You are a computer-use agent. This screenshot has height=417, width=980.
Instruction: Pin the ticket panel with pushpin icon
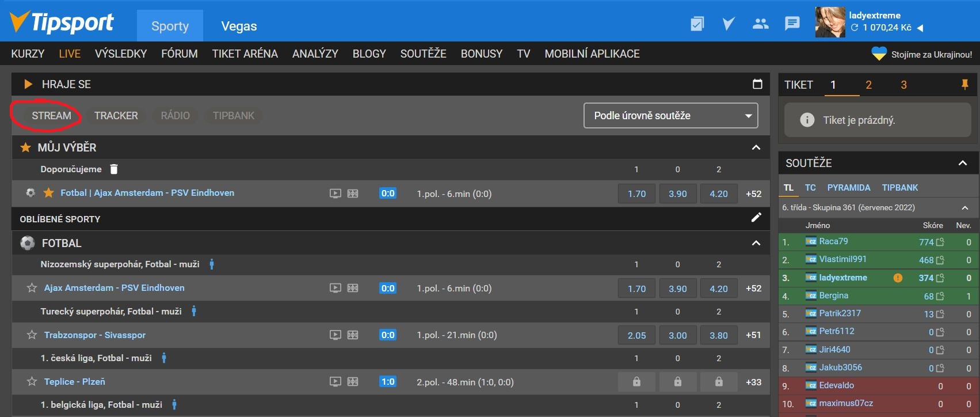(964, 85)
